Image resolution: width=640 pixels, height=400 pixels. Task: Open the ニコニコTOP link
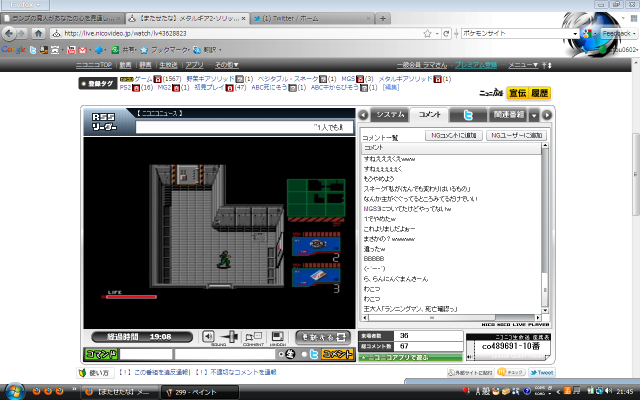click(93, 65)
